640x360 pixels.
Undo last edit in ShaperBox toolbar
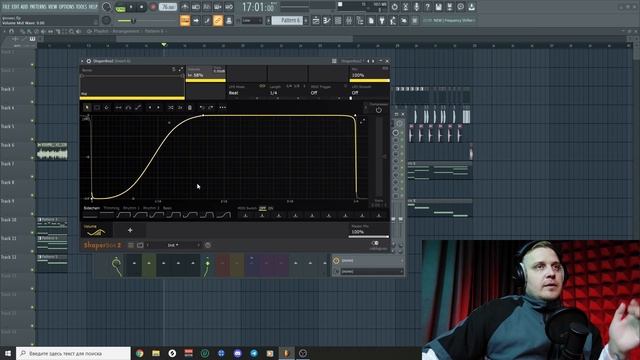click(202, 107)
